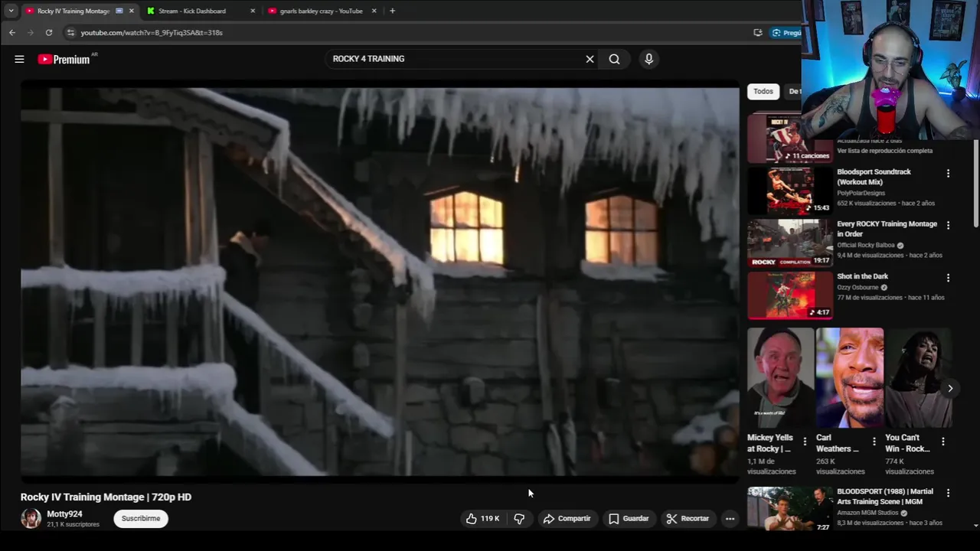
Task: Open options for You Can't Win short
Action: click(x=942, y=442)
